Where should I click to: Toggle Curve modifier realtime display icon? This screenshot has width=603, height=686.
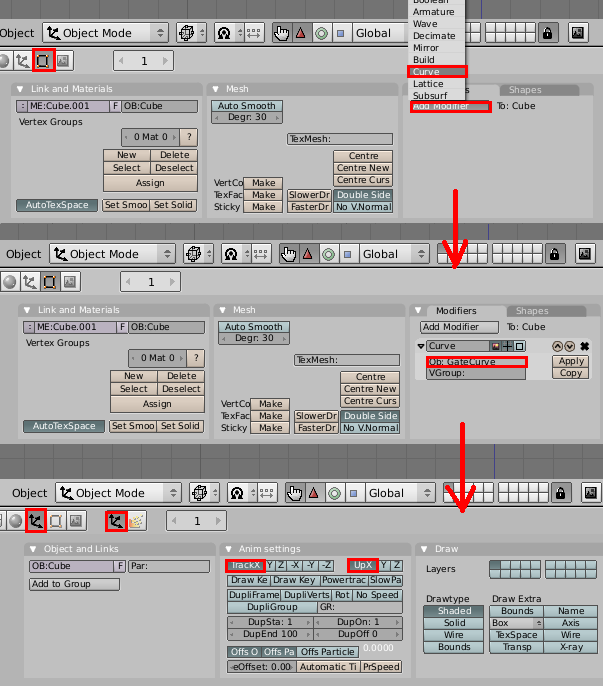click(507, 346)
